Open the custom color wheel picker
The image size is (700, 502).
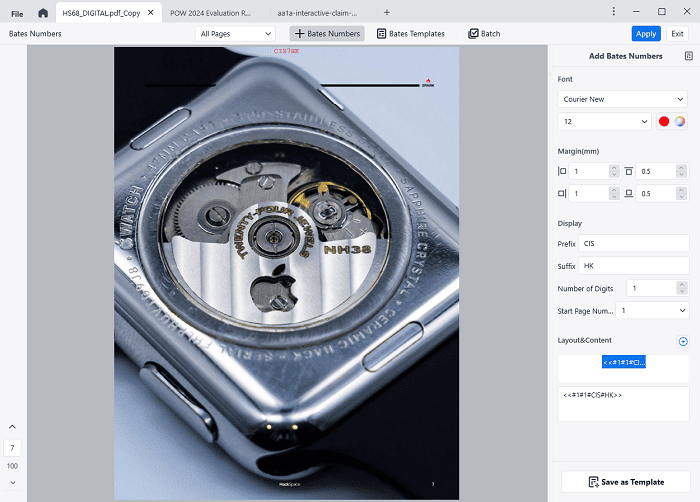tap(680, 121)
